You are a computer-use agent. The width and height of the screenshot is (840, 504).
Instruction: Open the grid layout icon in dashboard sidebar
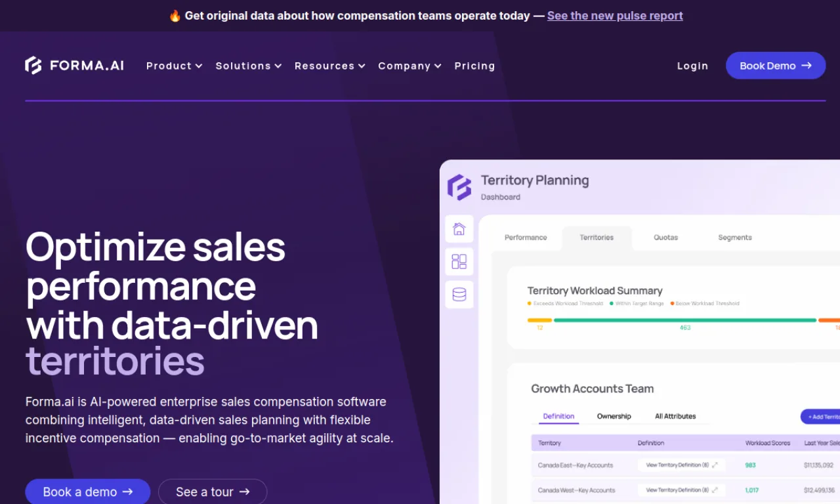pos(459,262)
